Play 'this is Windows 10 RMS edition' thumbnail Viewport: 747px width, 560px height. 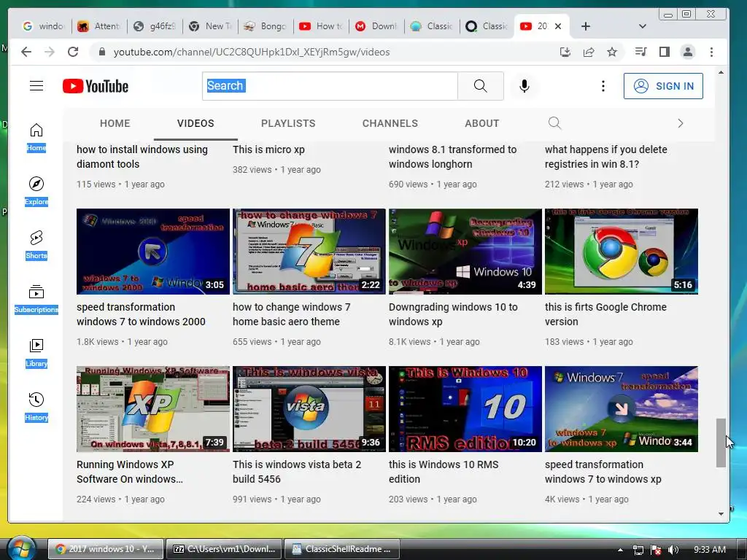[x=465, y=409]
